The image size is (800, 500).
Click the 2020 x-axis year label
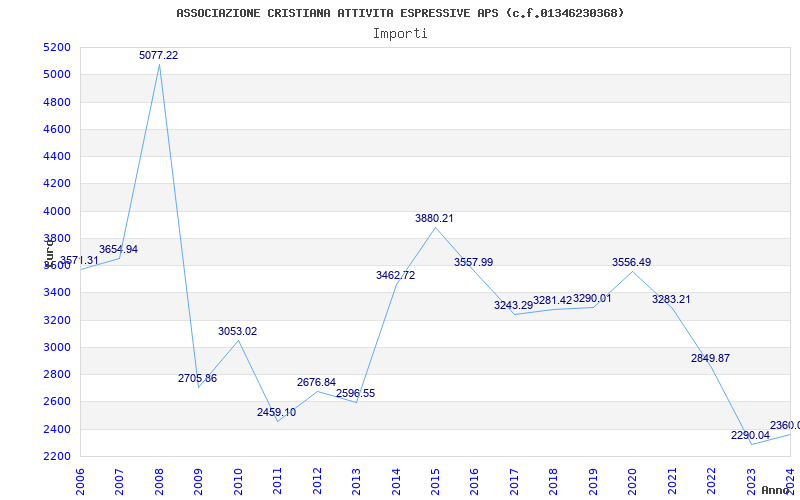click(633, 481)
